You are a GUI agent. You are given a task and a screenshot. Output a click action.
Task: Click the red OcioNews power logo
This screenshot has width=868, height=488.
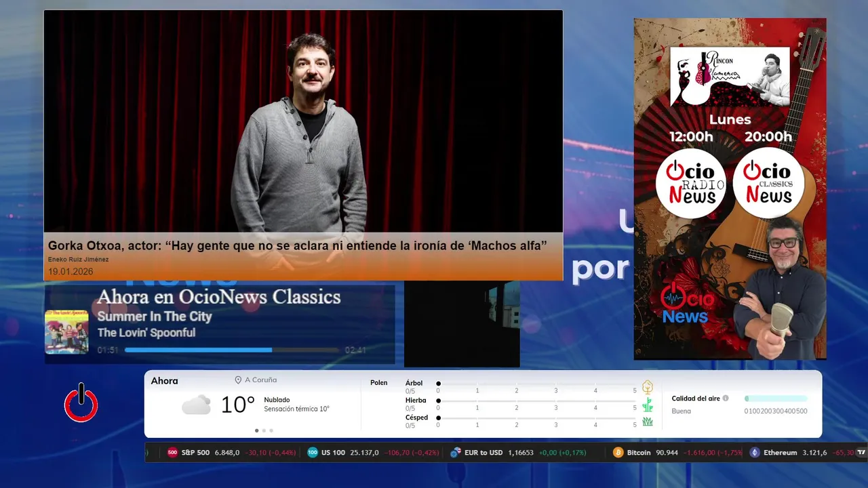pyautogui.click(x=81, y=403)
